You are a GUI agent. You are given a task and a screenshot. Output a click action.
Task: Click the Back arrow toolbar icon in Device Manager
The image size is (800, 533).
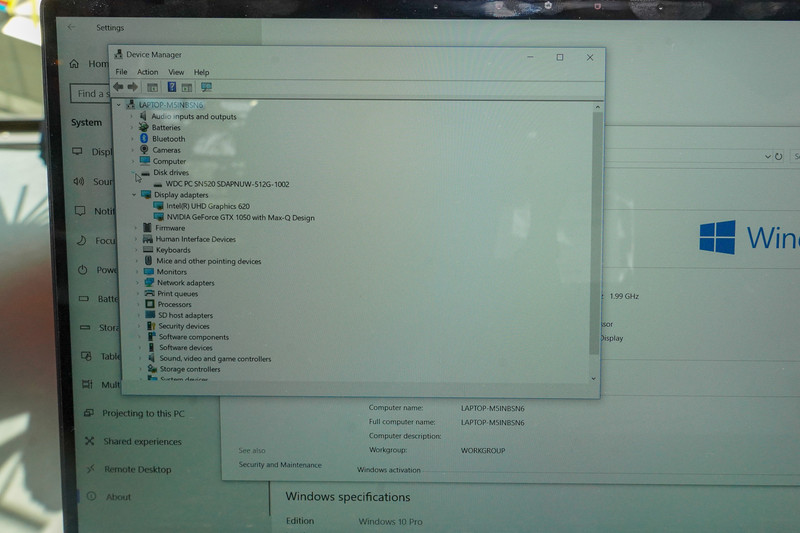pos(118,87)
